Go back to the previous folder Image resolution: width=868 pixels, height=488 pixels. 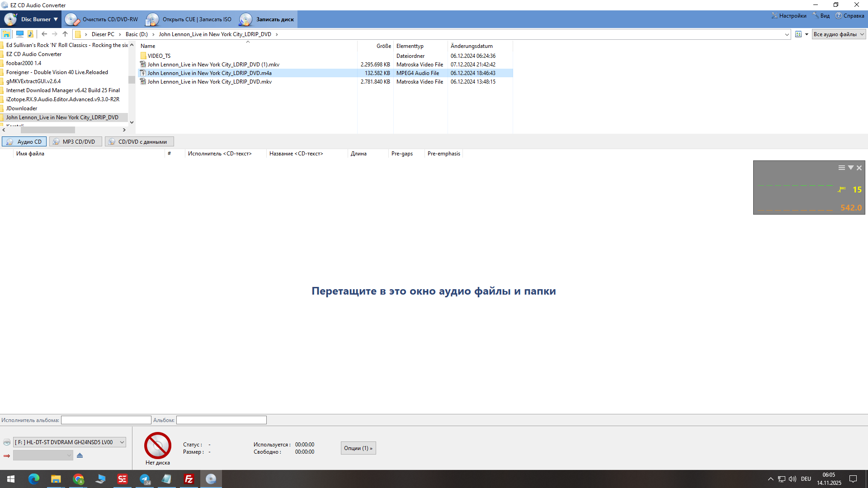pos(44,34)
